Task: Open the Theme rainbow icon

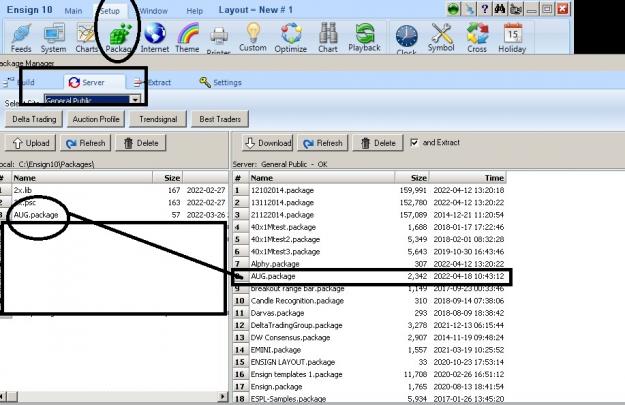Action: coord(187,38)
